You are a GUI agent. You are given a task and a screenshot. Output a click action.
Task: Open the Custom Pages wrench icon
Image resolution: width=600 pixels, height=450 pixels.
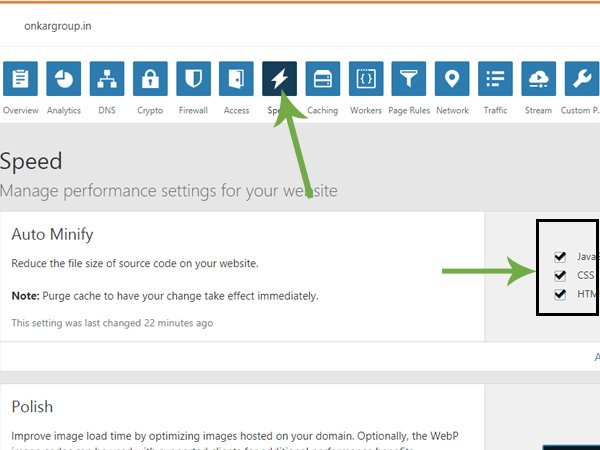coord(582,78)
